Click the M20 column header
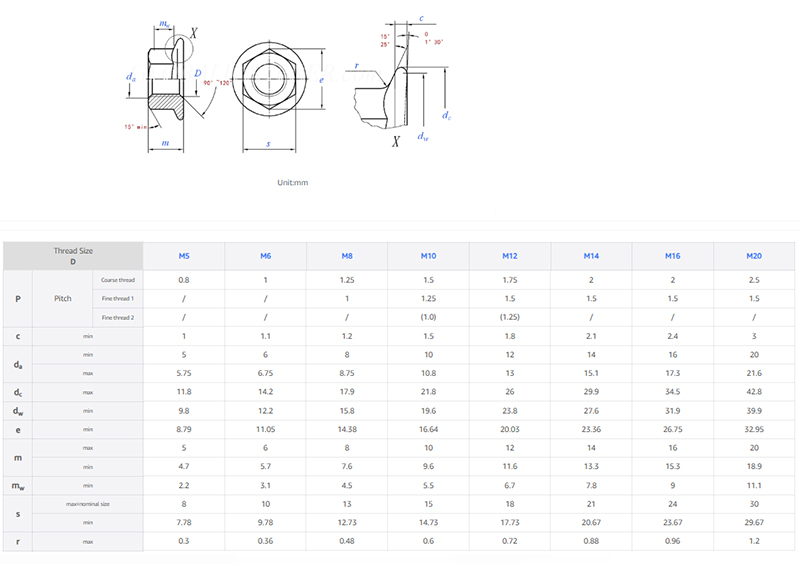Screen dimensions: 800x564 [x=754, y=256]
